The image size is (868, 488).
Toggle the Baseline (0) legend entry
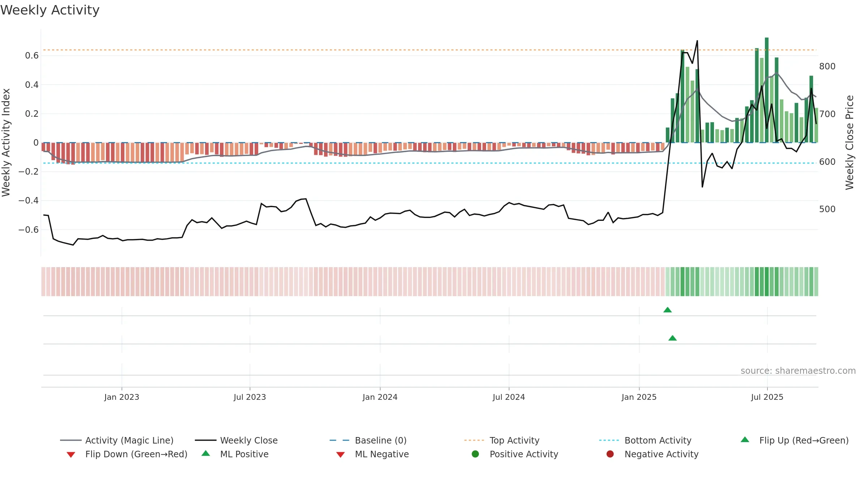tap(368, 440)
